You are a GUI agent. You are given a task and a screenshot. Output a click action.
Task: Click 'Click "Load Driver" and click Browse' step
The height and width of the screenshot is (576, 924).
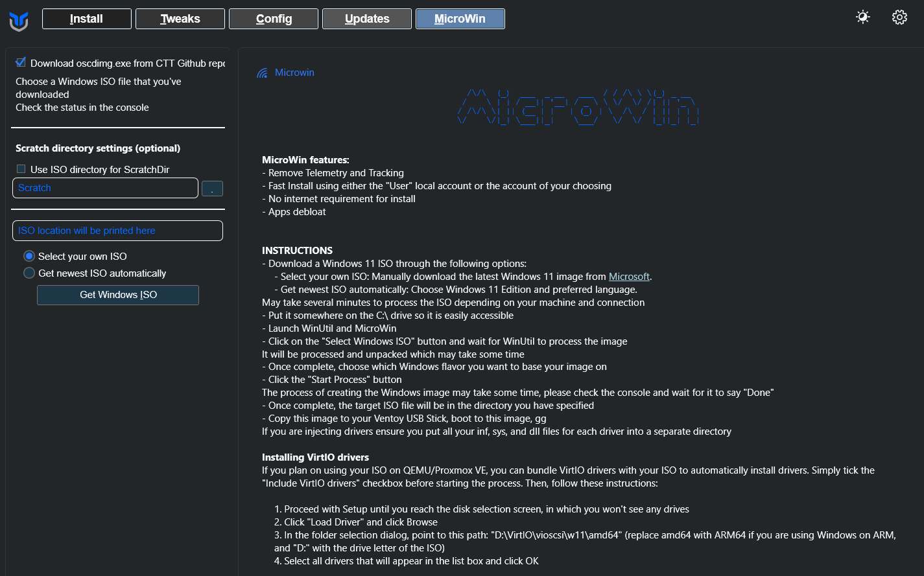click(355, 522)
